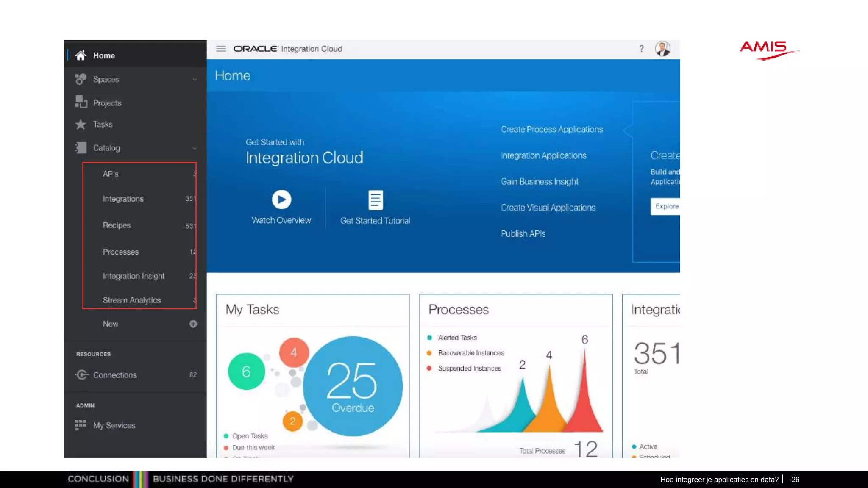Click the My Services grid icon

click(81, 425)
